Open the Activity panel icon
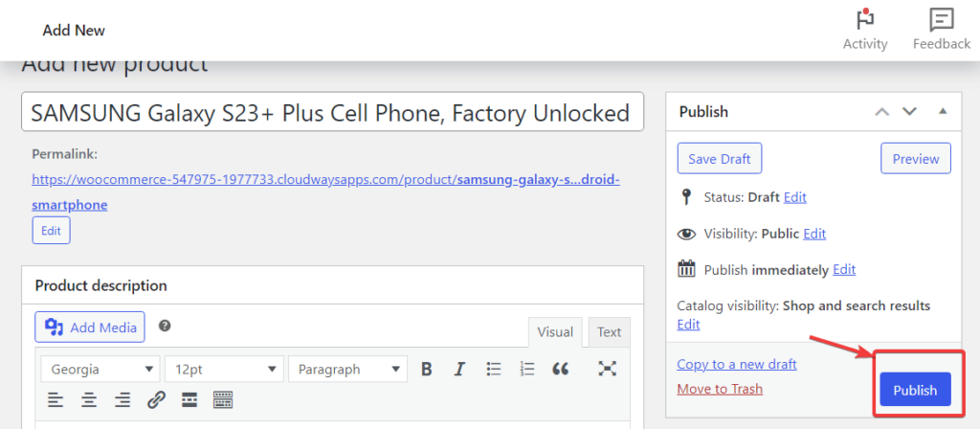 pos(865,21)
